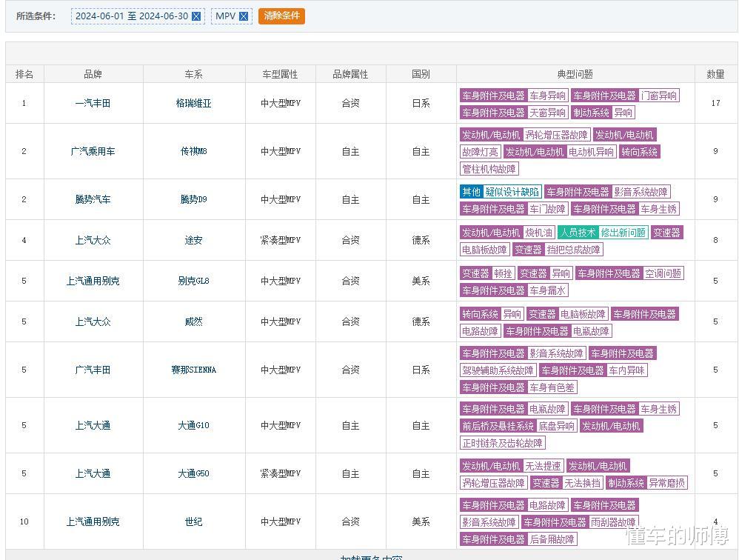Click the 车内异味 problem tag
Viewport: 739px width, 560px height.
[627, 370]
